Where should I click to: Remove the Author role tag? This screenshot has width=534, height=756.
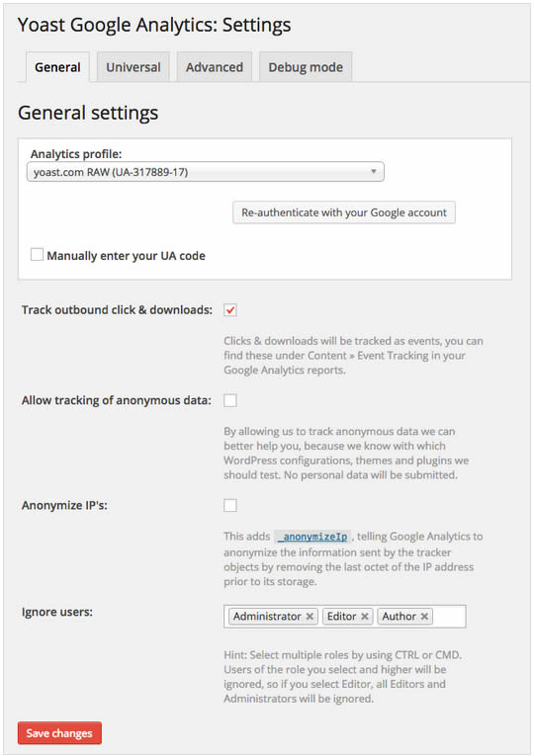pyautogui.click(x=424, y=617)
